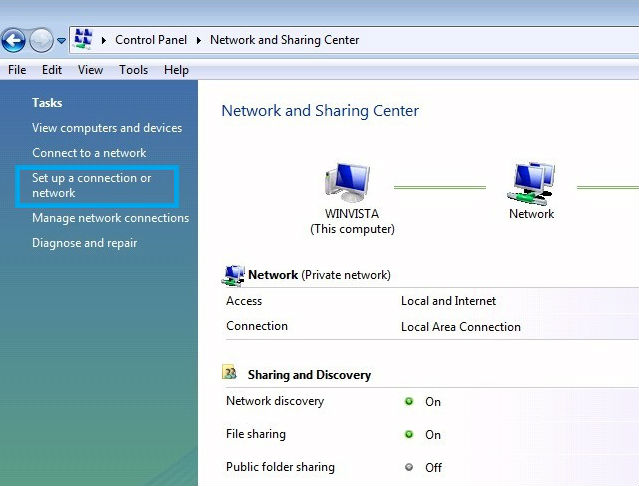Click the 'Network' label under map icon
This screenshot has width=639, height=486.
pos(531,214)
